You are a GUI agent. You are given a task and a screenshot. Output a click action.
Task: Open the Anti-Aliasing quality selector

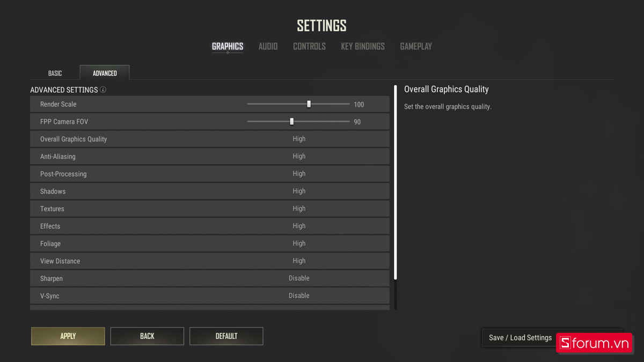coord(299,157)
